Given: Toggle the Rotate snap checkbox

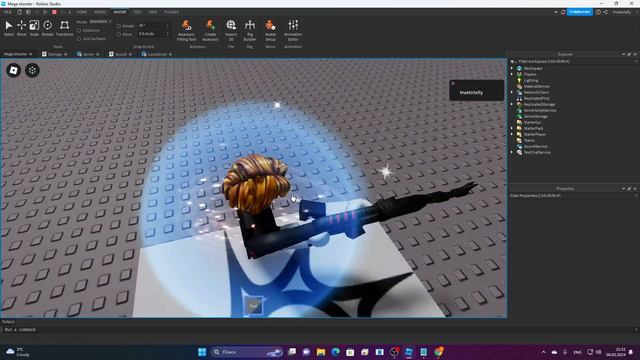Looking at the screenshot, I should [119, 26].
